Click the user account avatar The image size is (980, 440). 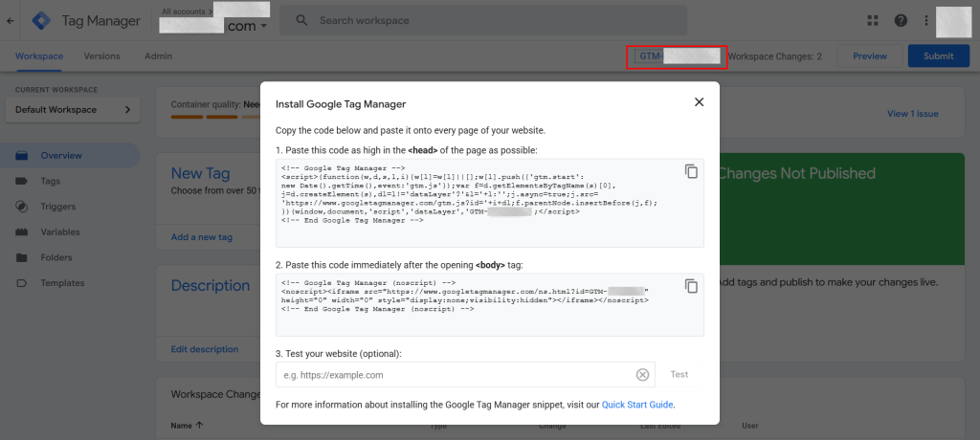point(953,21)
